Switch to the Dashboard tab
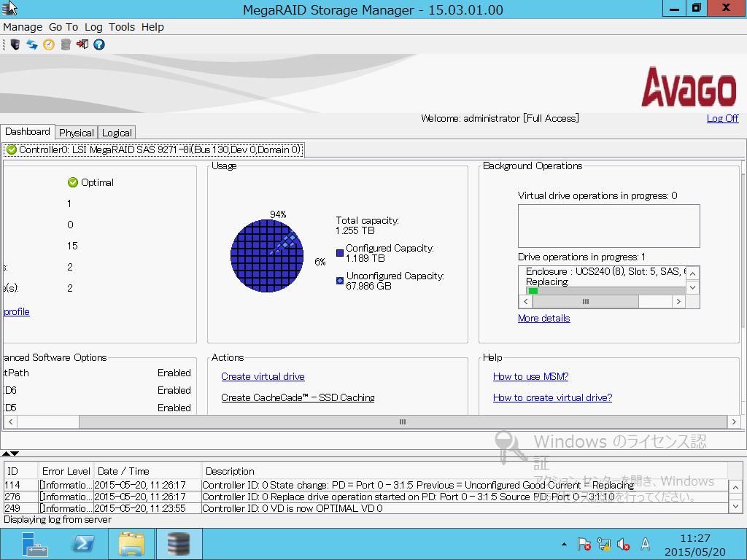Image resolution: width=747 pixels, height=560 pixels. (x=28, y=132)
